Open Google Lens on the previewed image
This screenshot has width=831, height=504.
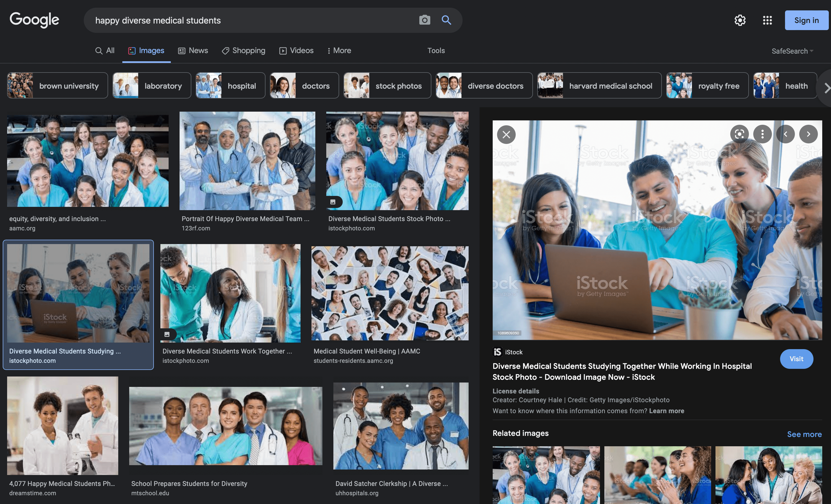pos(739,134)
